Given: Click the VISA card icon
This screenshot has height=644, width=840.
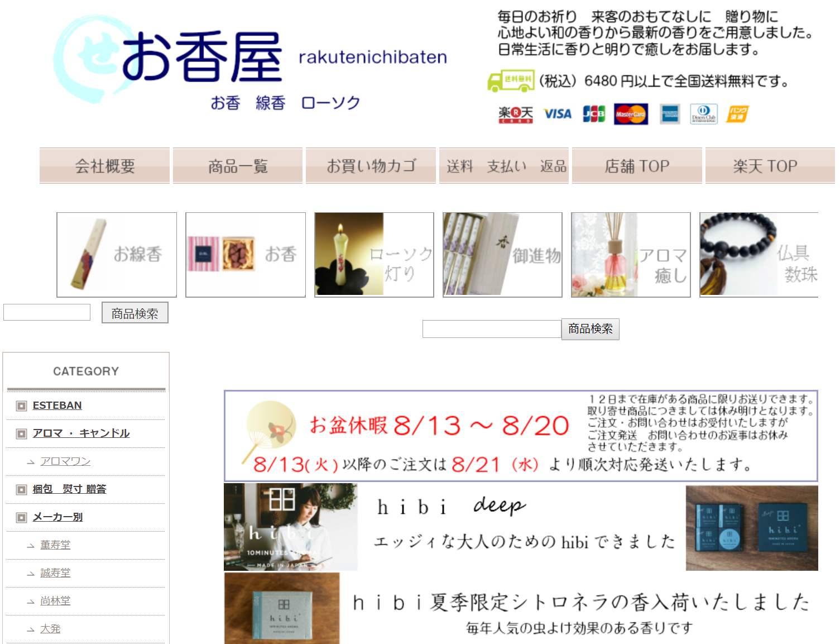Looking at the screenshot, I should (558, 114).
